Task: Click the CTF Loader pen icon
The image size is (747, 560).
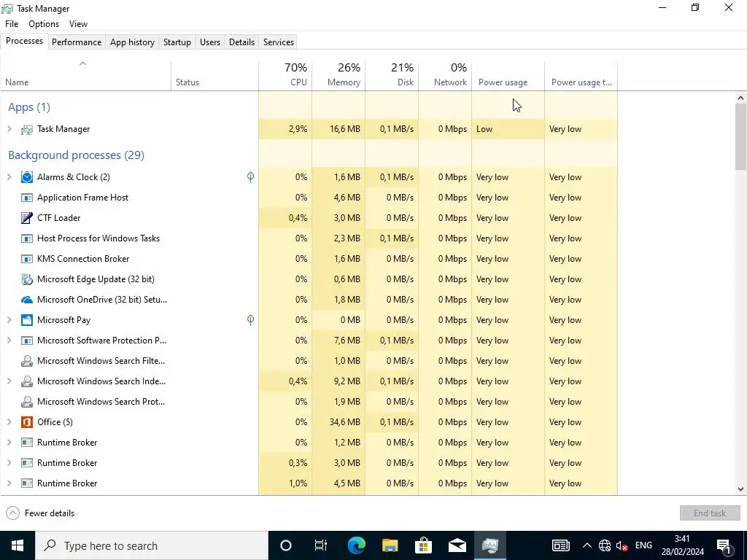Action: tap(27, 218)
